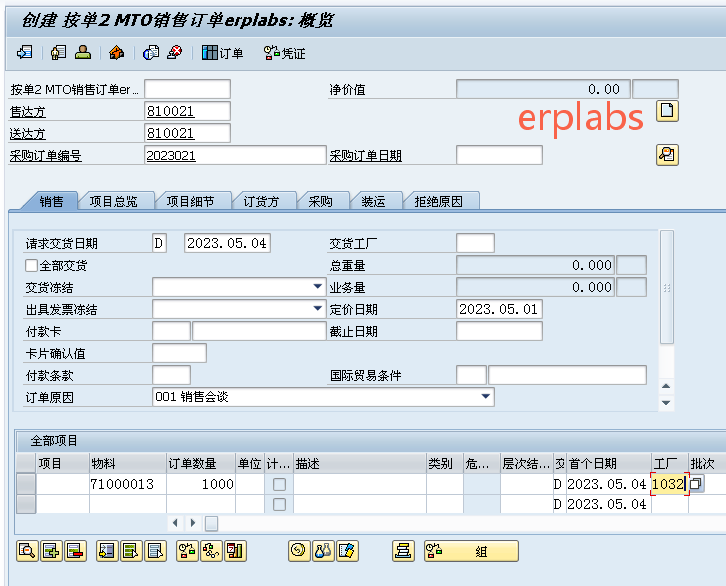Click the stacked layers icon in bottom toolbar
The width and height of the screenshot is (726, 586).
(x=403, y=551)
